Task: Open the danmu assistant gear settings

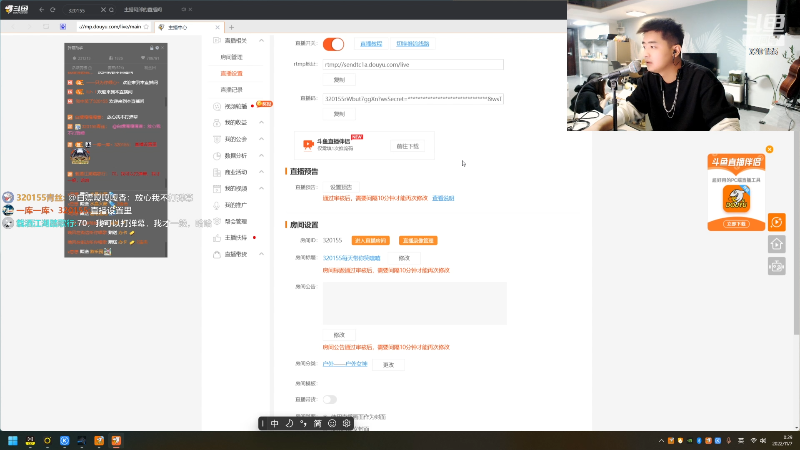Action: click(x=157, y=48)
